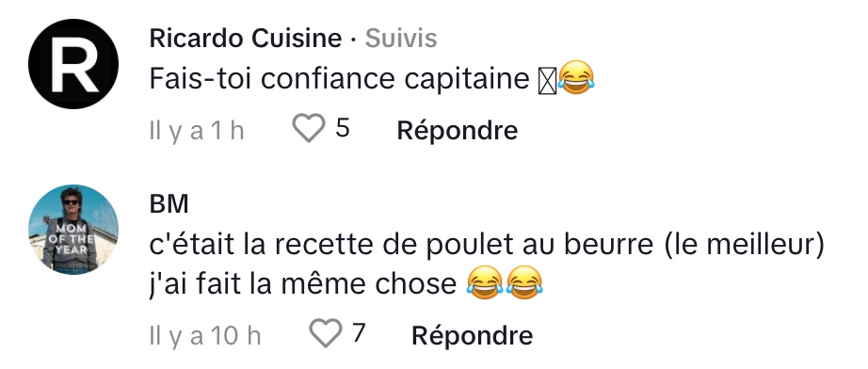
Task: Select the 'j'ai fait la même chose' text
Action: (x=303, y=284)
